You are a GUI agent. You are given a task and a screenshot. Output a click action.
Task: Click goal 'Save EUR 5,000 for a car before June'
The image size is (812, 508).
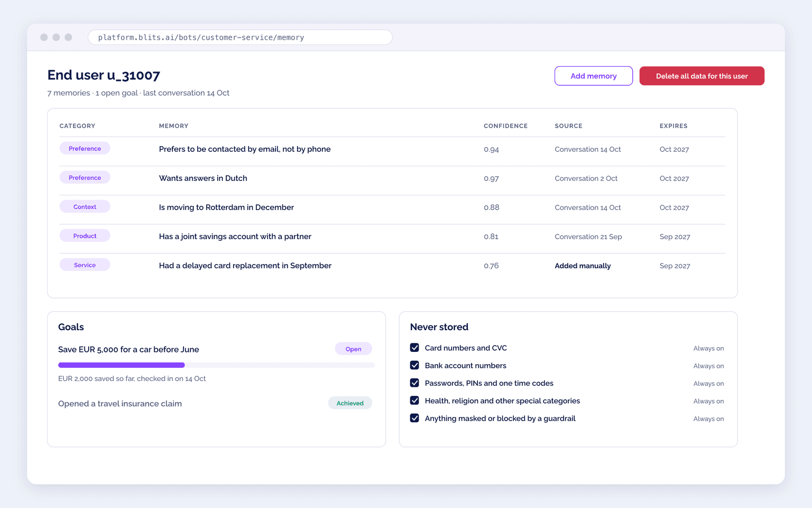(128, 349)
